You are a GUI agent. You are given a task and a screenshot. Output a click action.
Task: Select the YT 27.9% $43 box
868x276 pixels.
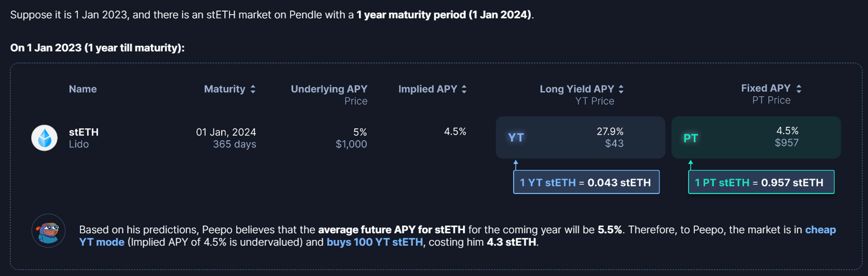coord(580,137)
